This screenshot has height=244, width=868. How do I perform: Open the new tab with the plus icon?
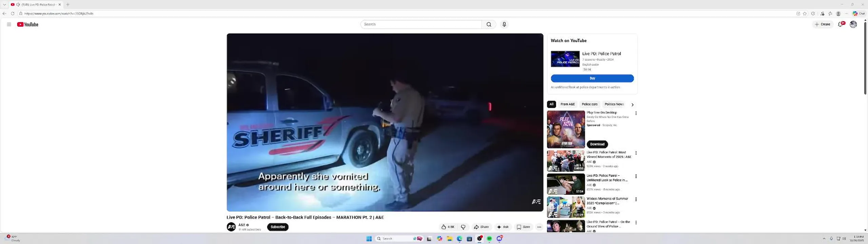tap(68, 4)
